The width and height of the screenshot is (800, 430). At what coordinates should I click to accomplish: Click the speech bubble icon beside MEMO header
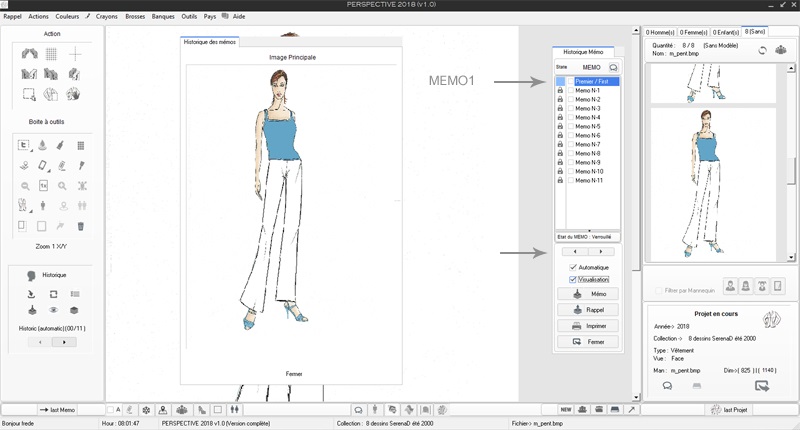point(613,67)
